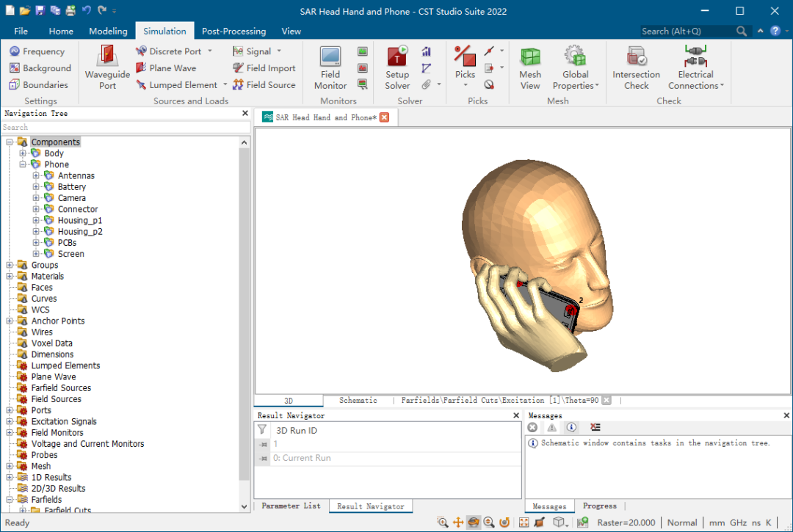The height and width of the screenshot is (532, 793).
Task: Switch to the Post-Processing ribbon tab
Action: (233, 32)
